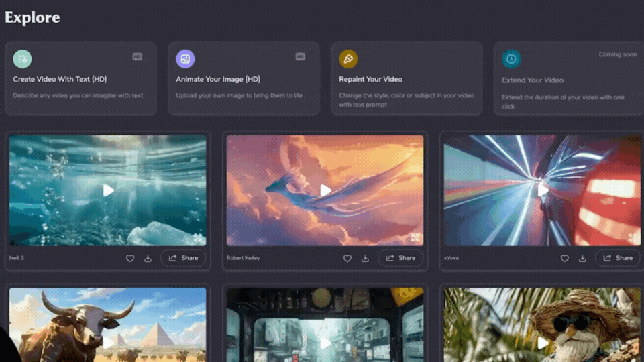Image resolution: width=644 pixels, height=362 pixels.
Task: Click the Animate Your Image purple icon
Action: click(185, 59)
